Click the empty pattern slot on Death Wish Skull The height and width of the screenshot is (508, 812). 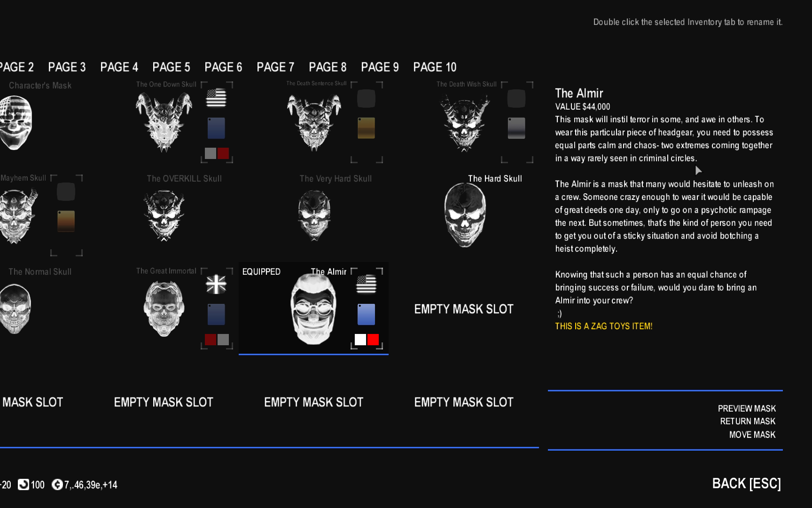click(516, 99)
